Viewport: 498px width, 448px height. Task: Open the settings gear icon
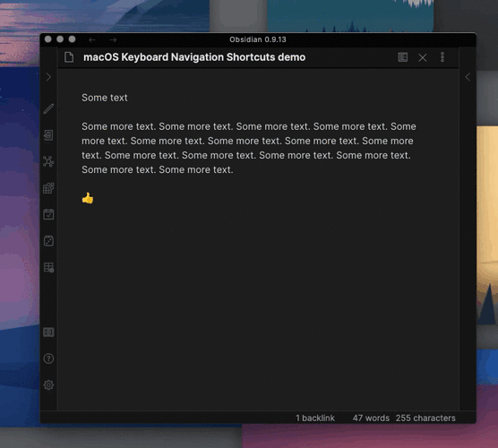pos(48,385)
